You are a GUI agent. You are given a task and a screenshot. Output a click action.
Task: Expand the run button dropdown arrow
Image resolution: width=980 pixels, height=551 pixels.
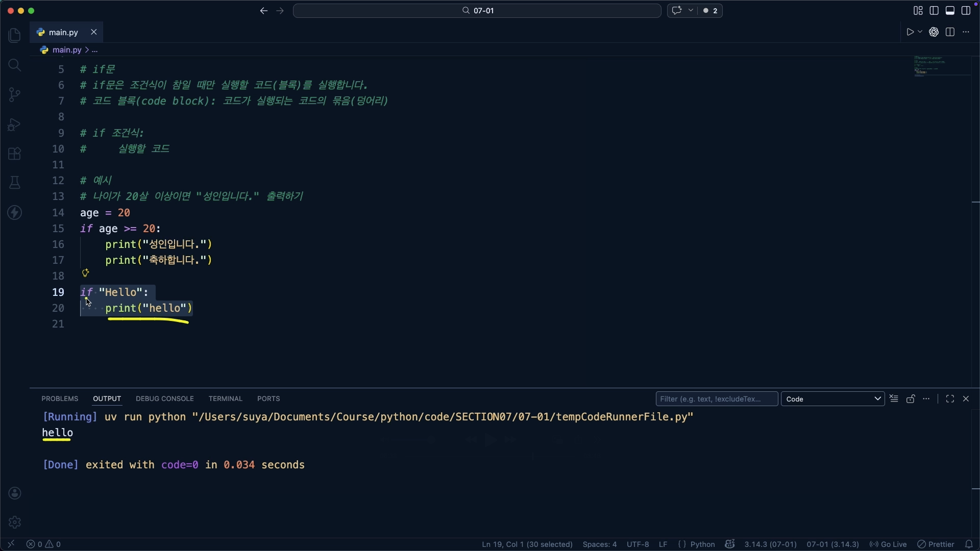(x=920, y=32)
